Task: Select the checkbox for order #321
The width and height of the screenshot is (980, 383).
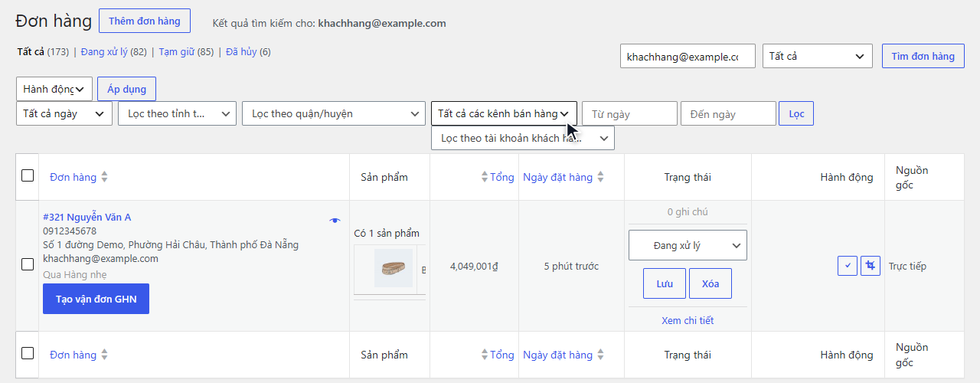Action: pyautogui.click(x=28, y=264)
